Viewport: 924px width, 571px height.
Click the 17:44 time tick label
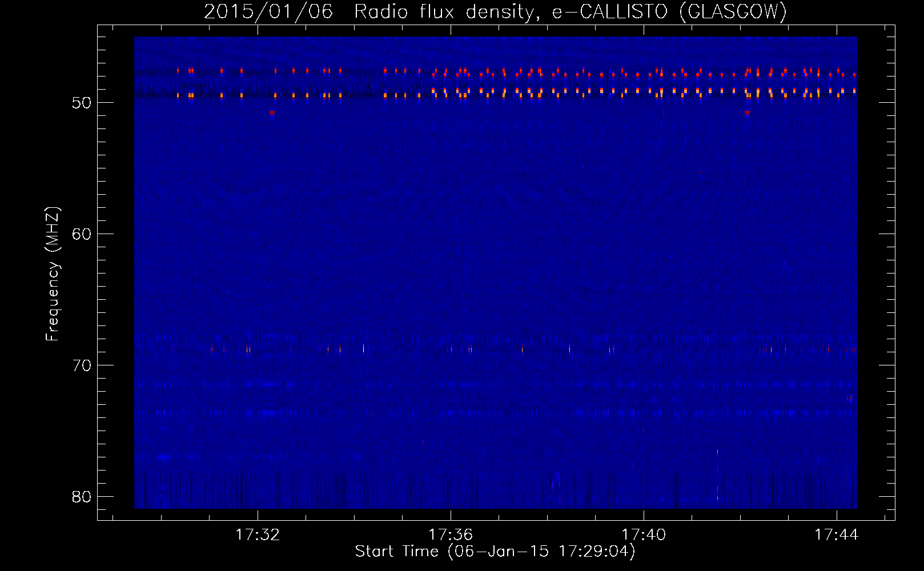click(x=837, y=535)
